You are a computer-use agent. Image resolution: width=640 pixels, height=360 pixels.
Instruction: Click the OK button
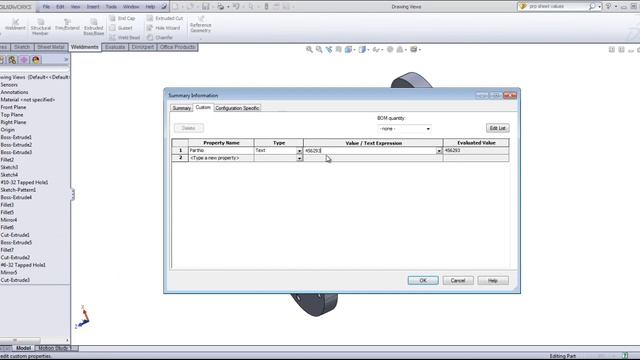[423, 280]
